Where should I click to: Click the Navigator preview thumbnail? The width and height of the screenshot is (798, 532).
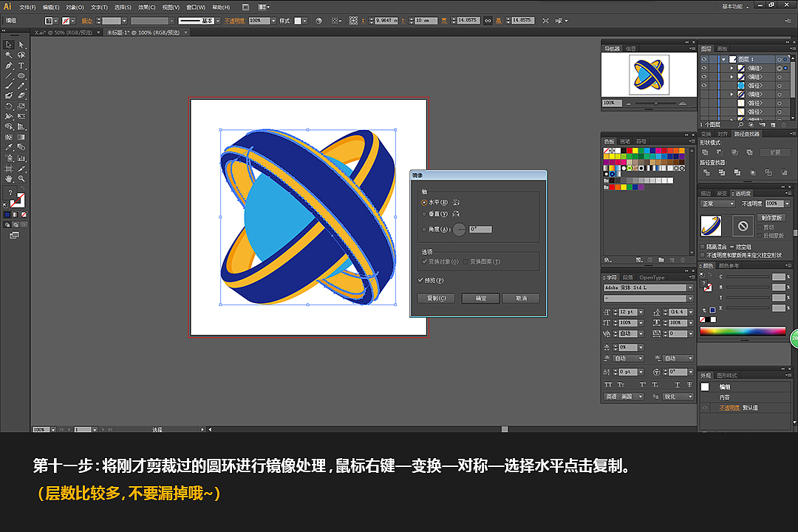pyautogui.click(x=649, y=75)
